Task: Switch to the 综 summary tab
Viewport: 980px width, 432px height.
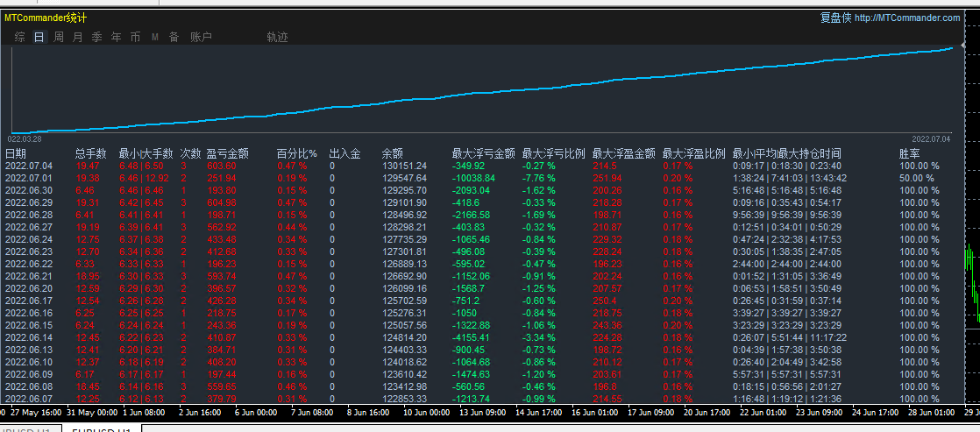Action: 19,38
